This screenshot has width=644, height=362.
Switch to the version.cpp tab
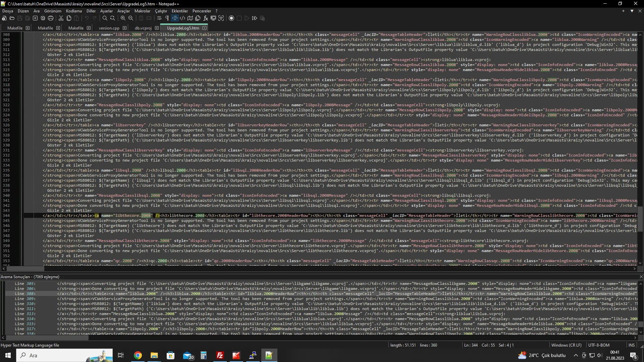pos(109,28)
